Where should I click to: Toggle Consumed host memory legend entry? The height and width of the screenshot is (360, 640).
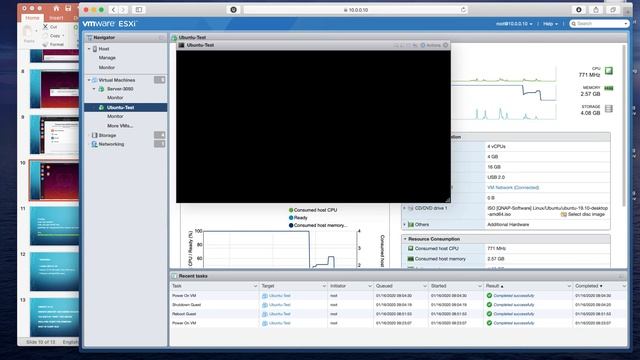(318, 225)
